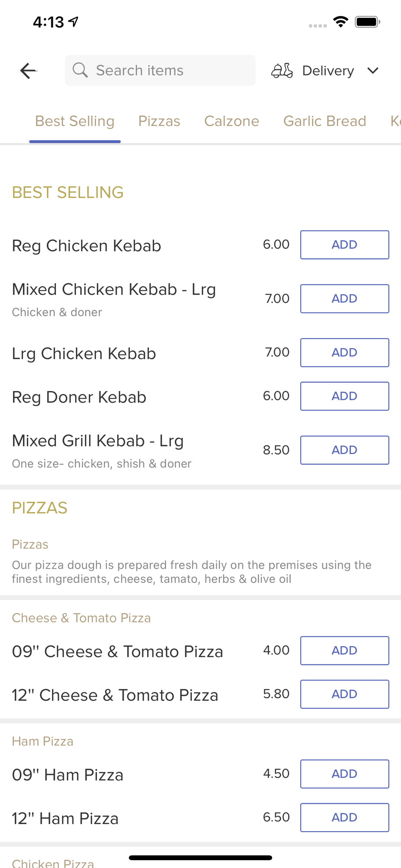Add 09" Cheese & Tomato Pizza

[x=345, y=651]
